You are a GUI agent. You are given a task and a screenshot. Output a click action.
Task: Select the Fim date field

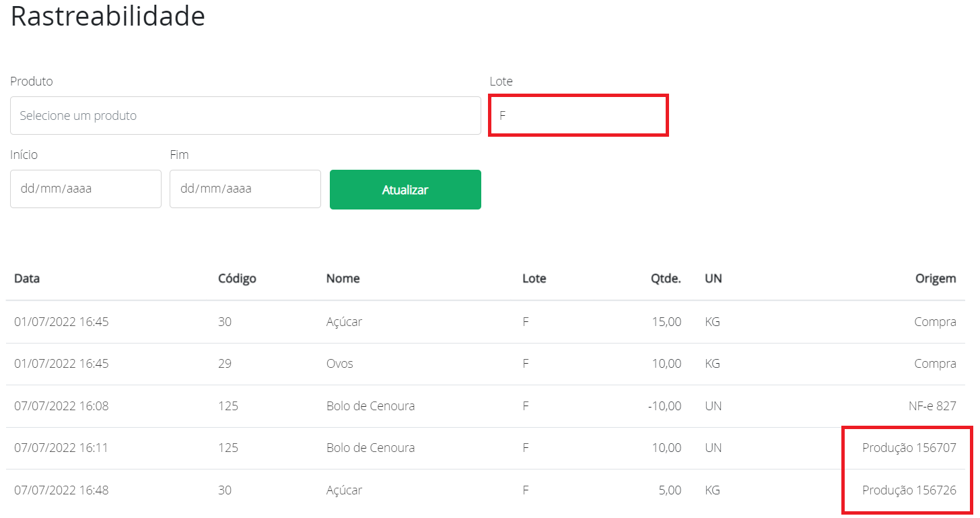[245, 189]
